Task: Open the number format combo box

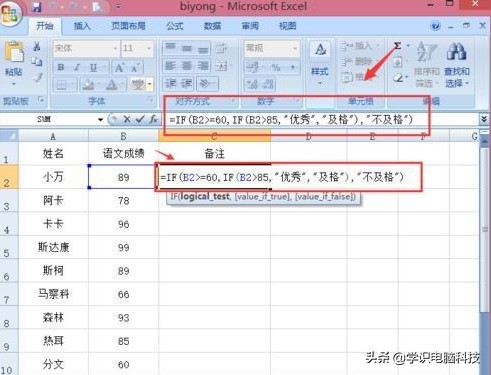Action: [x=271, y=48]
